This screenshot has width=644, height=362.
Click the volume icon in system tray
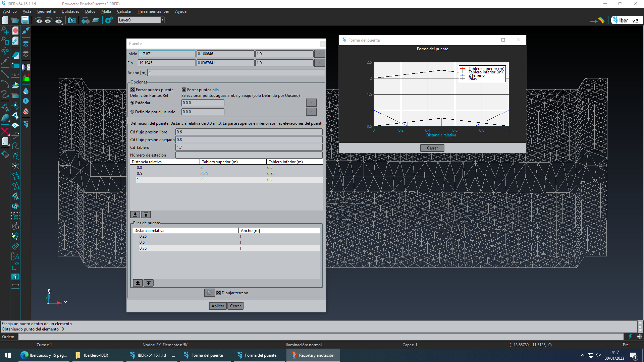click(x=598, y=355)
